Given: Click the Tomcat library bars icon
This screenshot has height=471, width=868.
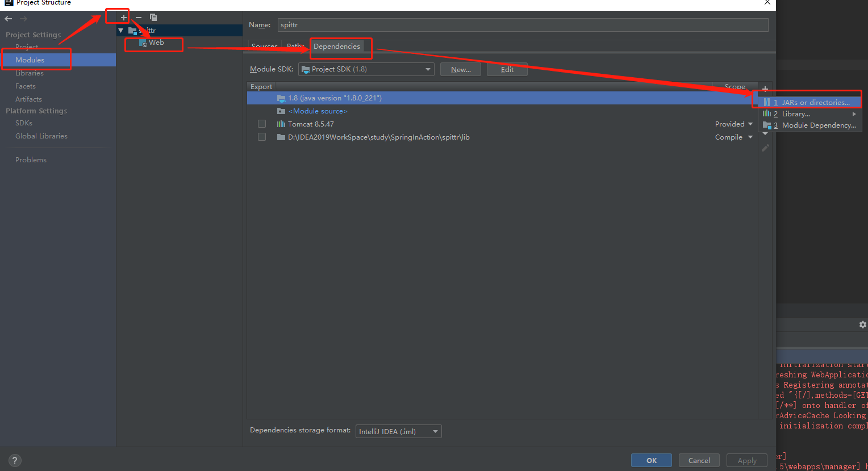Looking at the screenshot, I should point(281,124).
